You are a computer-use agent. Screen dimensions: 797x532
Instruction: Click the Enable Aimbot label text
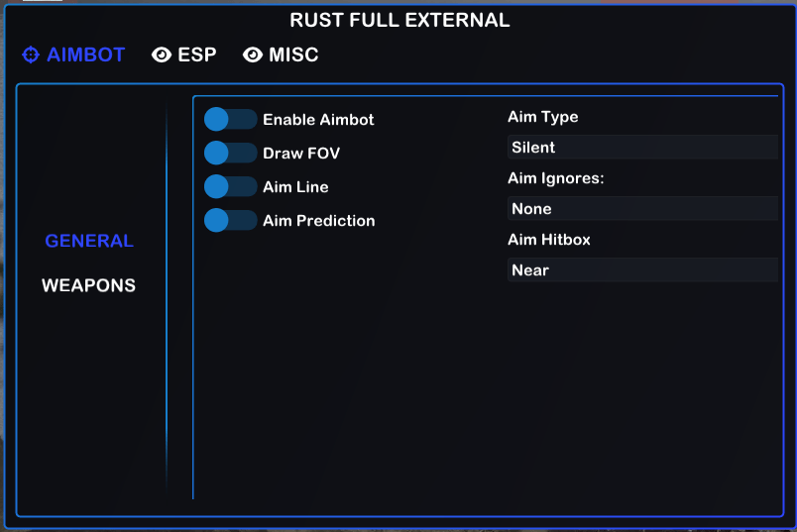[x=318, y=120]
